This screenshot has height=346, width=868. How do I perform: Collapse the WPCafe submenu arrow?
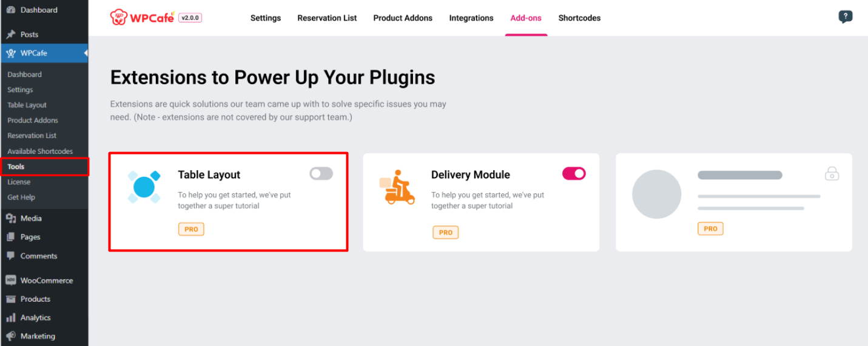86,53
